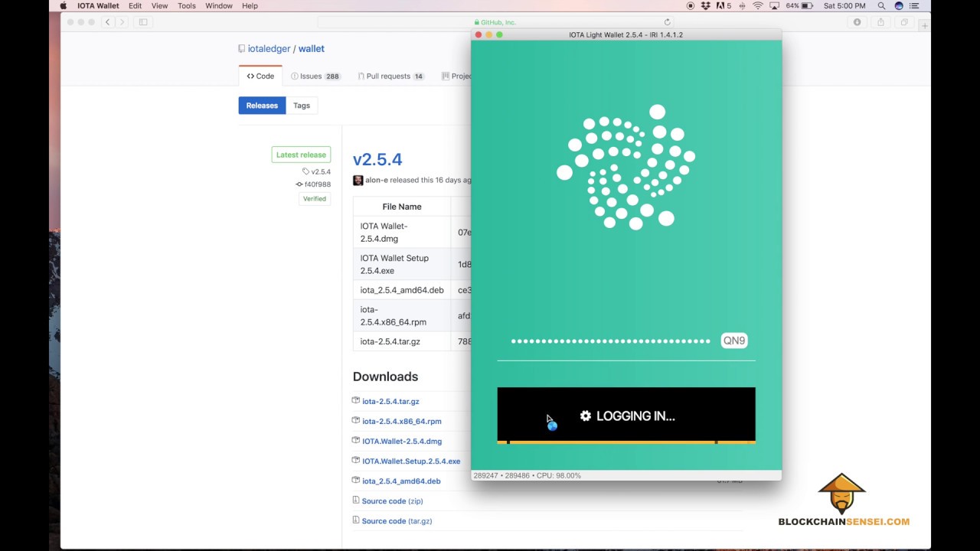The width and height of the screenshot is (980, 551).
Task: Open Spotlight search magnifier
Action: [x=882, y=5]
